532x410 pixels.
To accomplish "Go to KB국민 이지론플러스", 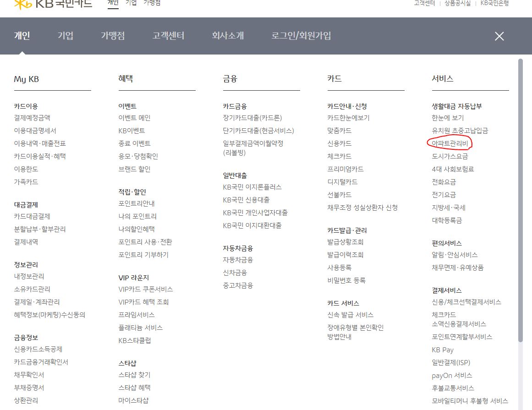I will click(252, 187).
